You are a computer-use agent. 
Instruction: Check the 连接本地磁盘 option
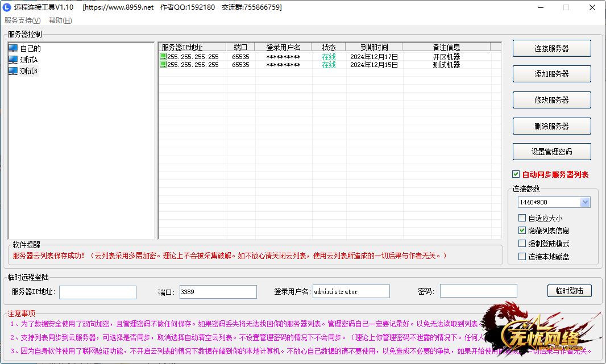tap(522, 257)
